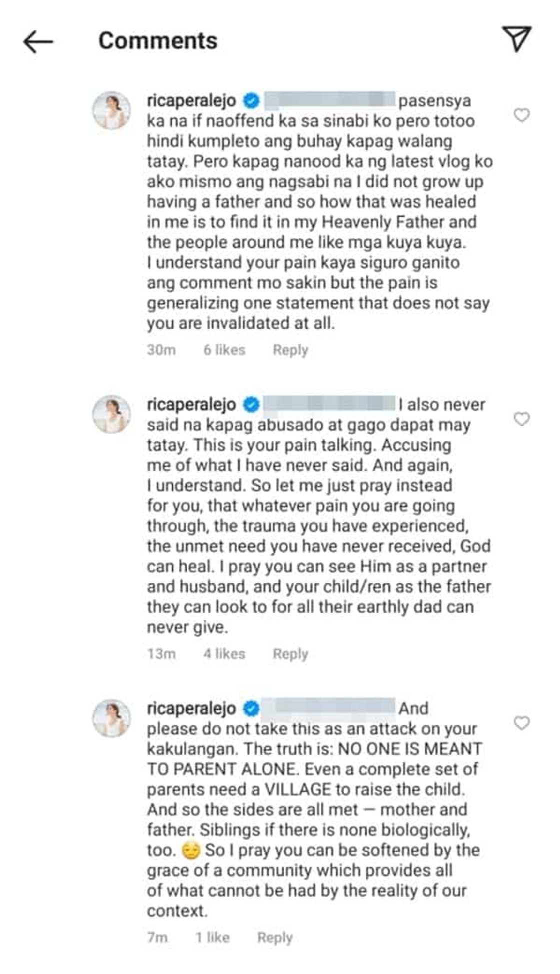Screen dimensions: 560x974
Task: Open profile picture on the second comment
Action: [111, 414]
